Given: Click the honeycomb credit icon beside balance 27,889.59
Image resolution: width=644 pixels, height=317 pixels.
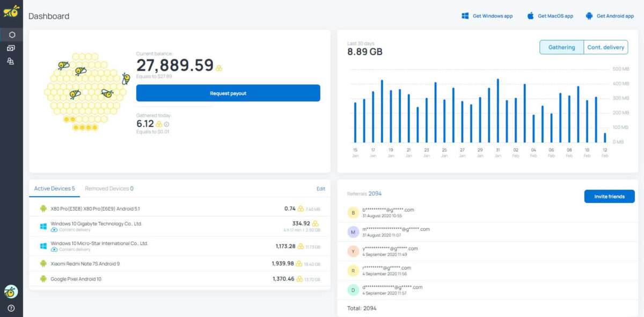Looking at the screenshot, I should pos(219,68).
